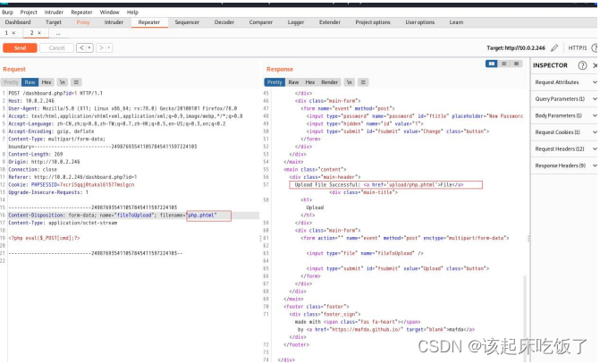Open the Help menu
Screen dimensions: 600x364
pos(132,13)
